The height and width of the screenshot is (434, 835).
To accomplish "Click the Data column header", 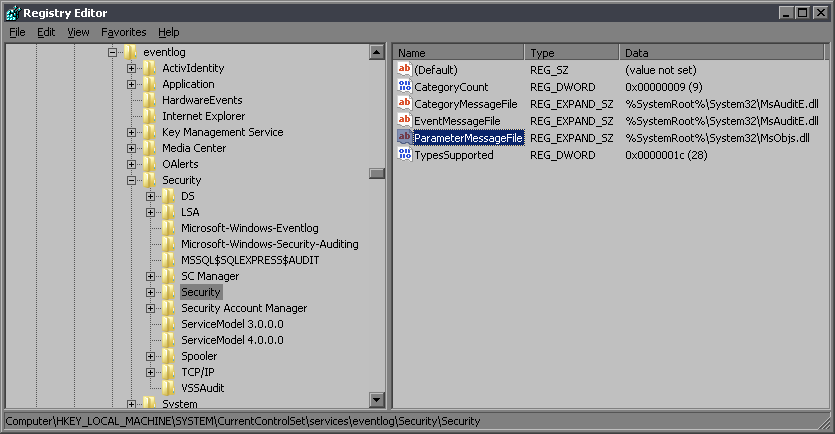I will tap(720, 52).
